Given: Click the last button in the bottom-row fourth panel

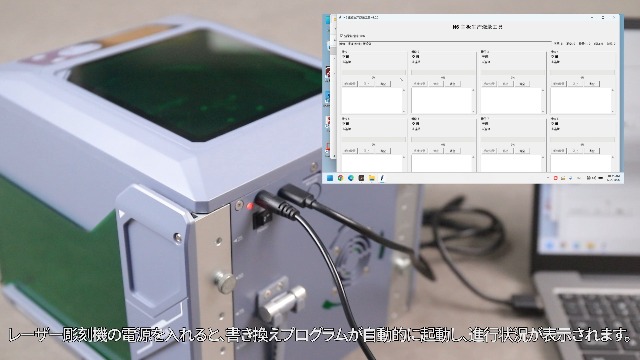Looking at the screenshot, I should pyautogui.click(x=592, y=151).
